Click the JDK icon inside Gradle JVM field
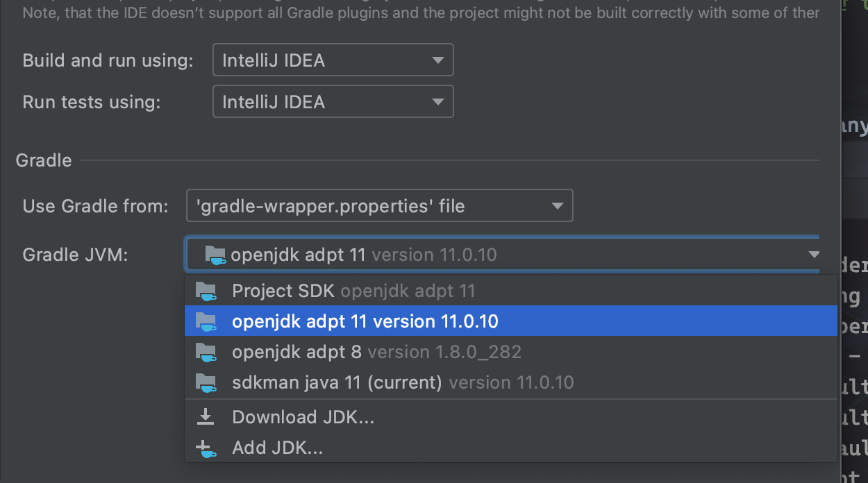This screenshot has height=483, width=868. [x=215, y=255]
